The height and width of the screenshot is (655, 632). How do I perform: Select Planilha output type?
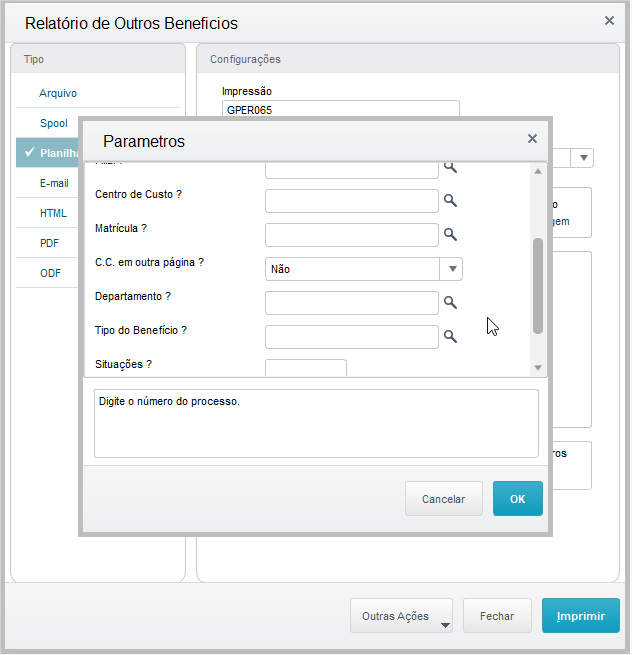[47, 153]
